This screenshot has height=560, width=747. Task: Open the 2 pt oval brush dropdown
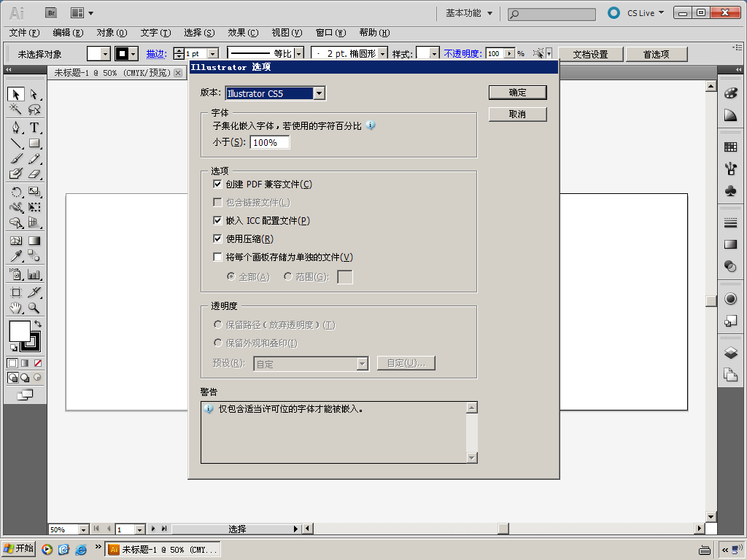point(382,54)
